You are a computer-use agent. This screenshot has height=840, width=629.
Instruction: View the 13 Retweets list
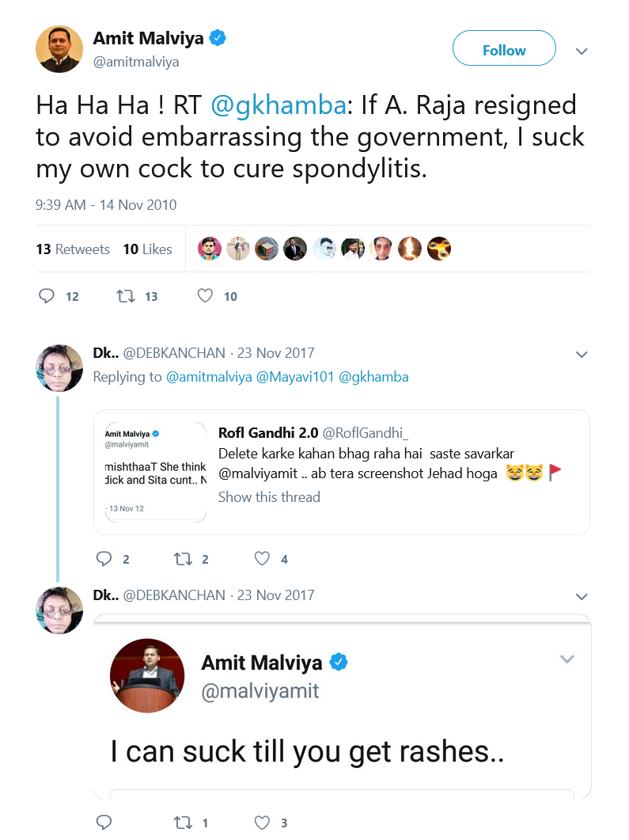click(x=73, y=249)
